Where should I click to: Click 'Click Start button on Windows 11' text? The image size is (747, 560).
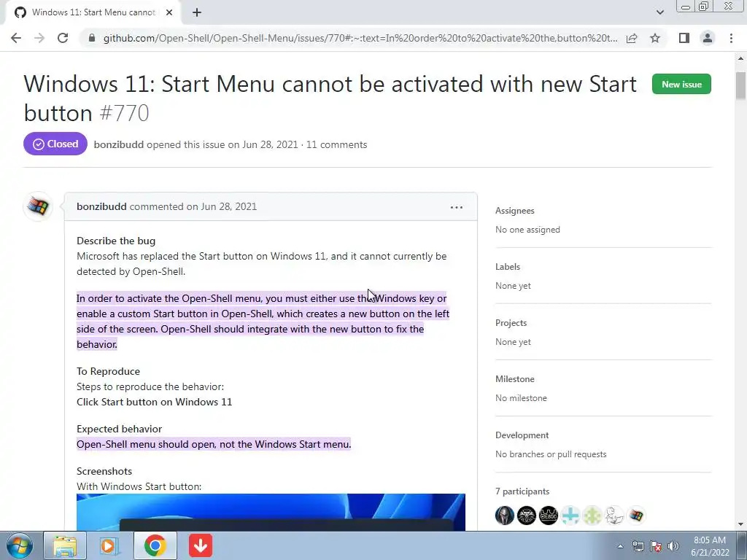[x=155, y=402]
